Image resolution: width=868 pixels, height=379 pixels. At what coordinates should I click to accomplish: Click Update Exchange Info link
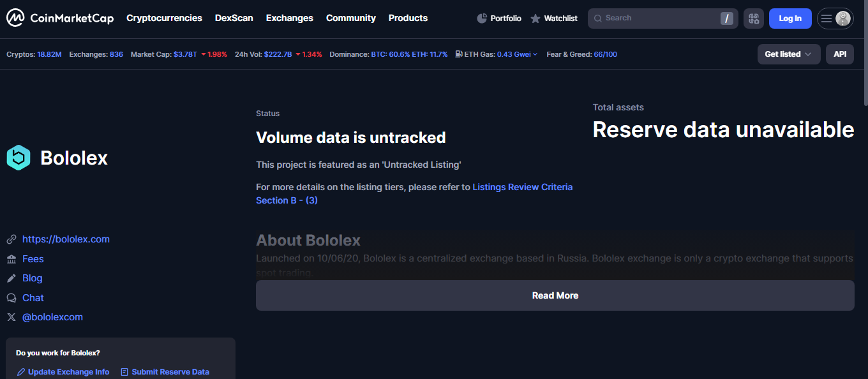click(x=68, y=372)
